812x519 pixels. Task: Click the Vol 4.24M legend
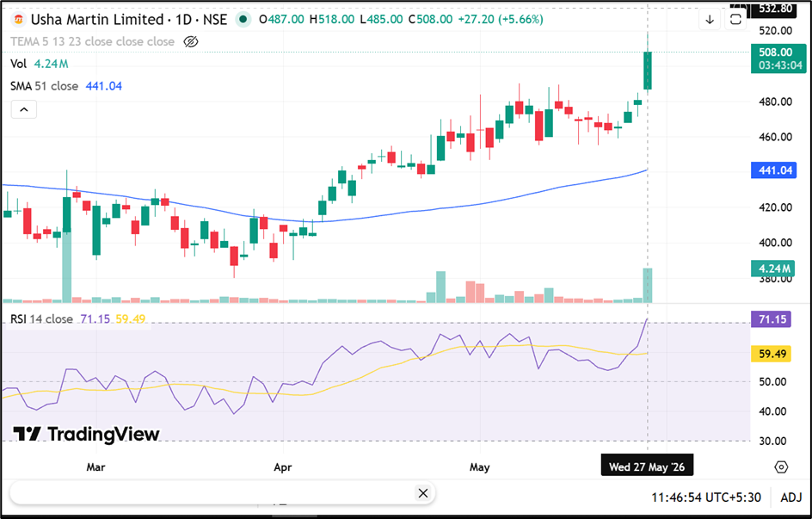[39, 64]
